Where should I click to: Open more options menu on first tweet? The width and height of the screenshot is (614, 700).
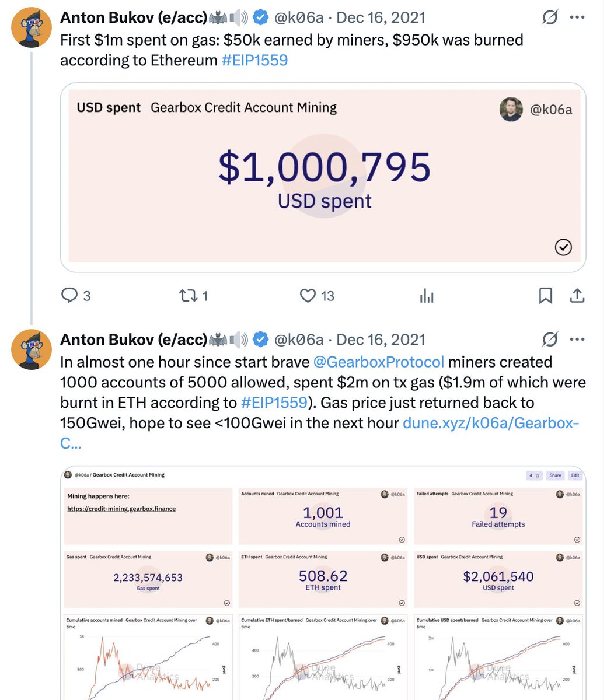pos(577,17)
